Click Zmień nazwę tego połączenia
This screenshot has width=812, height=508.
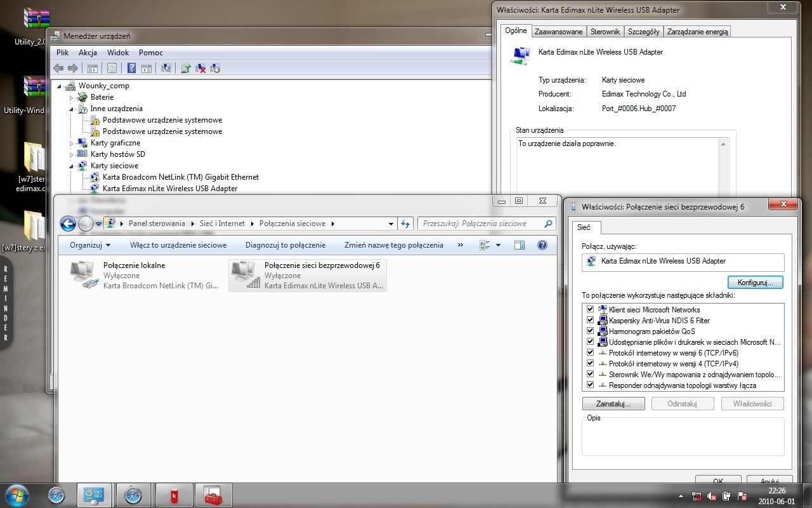pyautogui.click(x=394, y=245)
